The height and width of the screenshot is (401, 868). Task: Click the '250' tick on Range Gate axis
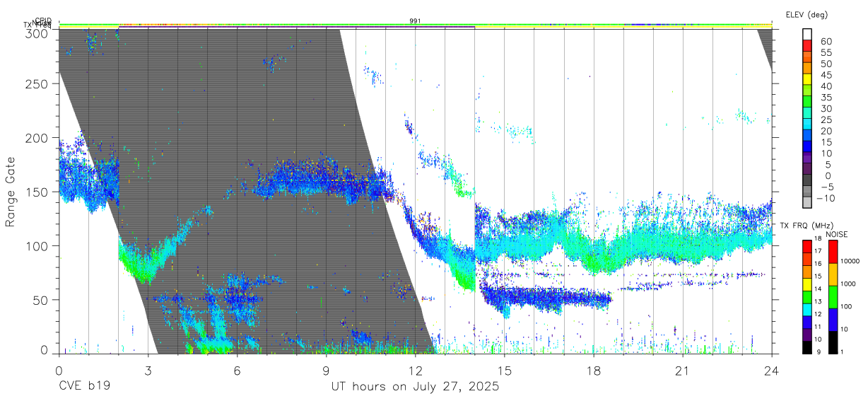click(37, 84)
